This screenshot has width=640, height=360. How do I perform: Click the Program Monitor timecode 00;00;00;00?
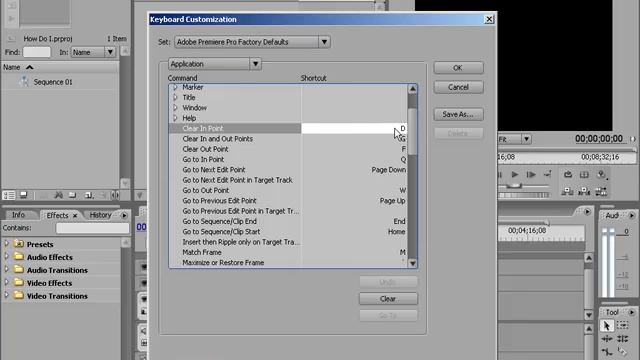coord(599,139)
